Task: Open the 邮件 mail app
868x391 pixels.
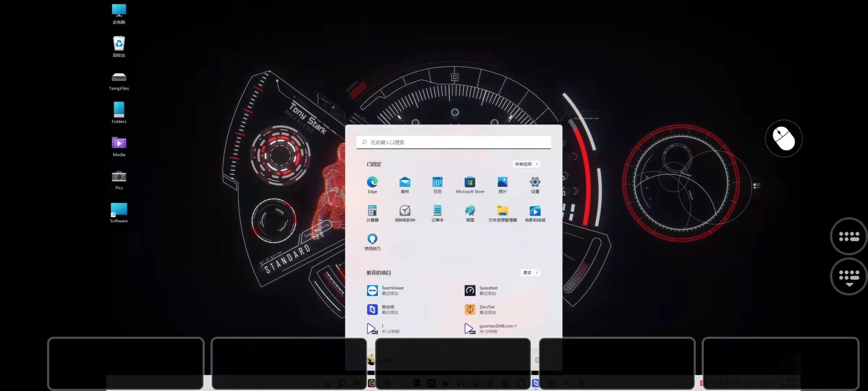Action: (405, 185)
